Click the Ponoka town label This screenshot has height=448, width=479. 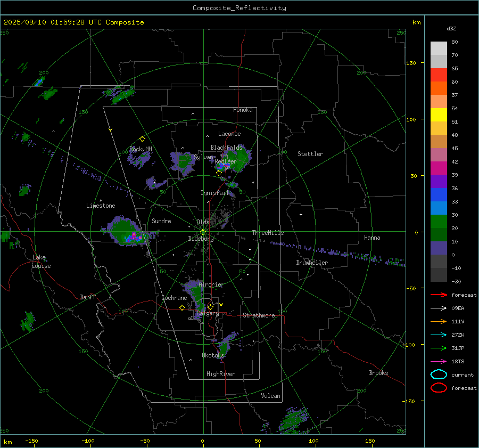243,110
